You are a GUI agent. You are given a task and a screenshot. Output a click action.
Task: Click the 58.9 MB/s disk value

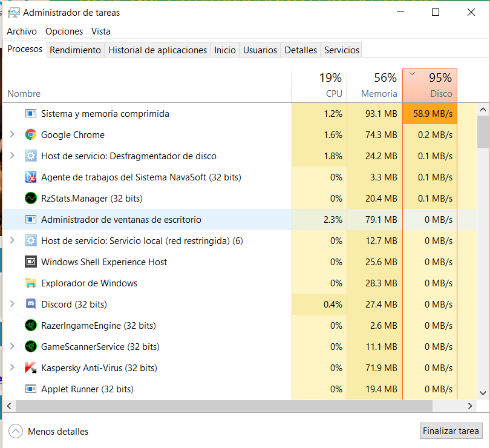click(x=433, y=113)
